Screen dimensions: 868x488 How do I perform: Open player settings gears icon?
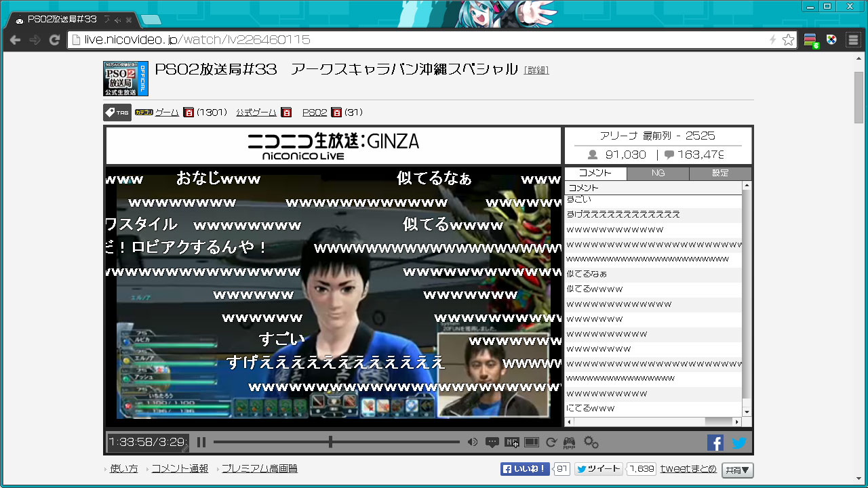591,443
